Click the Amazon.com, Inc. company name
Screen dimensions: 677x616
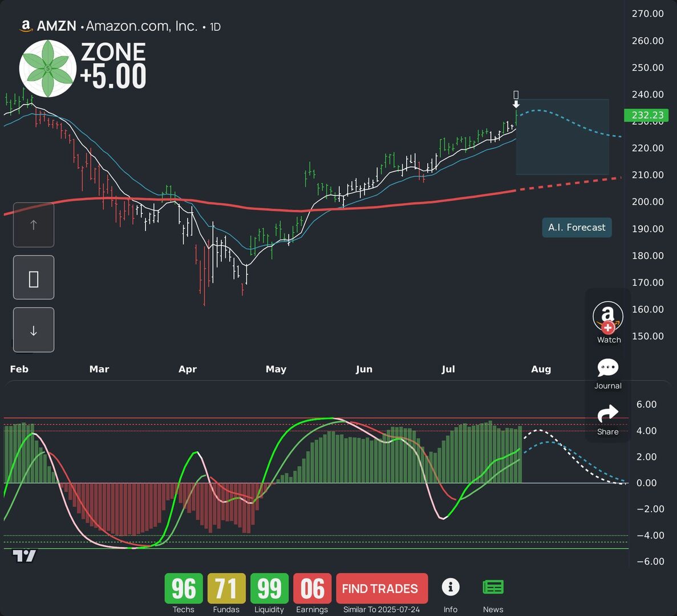coord(141,26)
